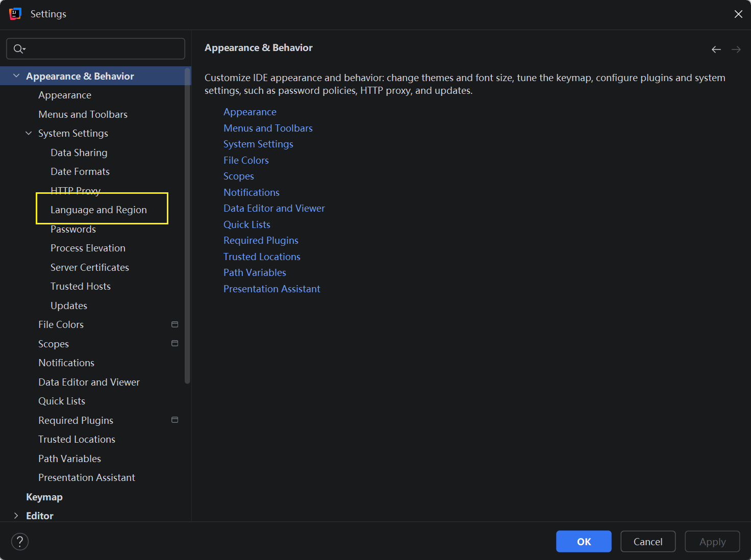This screenshot has width=751, height=560.
Task: Open the Keymap settings page
Action: click(x=44, y=497)
